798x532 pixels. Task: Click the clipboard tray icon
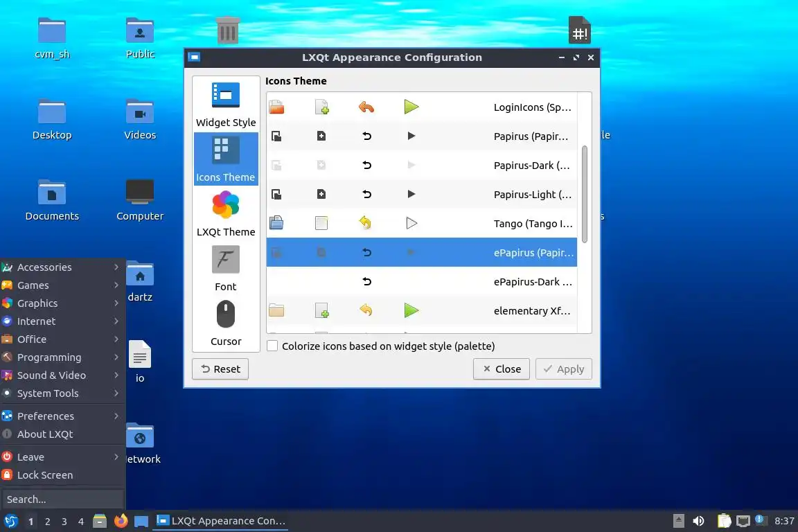click(724, 521)
